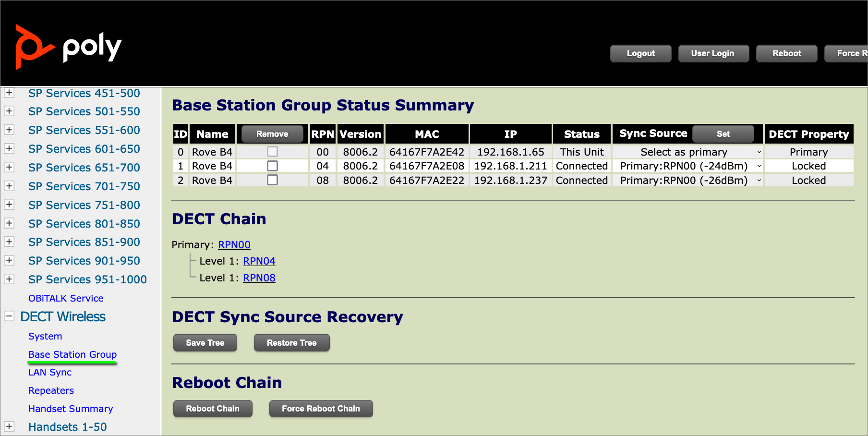Toggle the remove checkbox for RPN 00
This screenshot has width=868, height=436.
[272, 152]
